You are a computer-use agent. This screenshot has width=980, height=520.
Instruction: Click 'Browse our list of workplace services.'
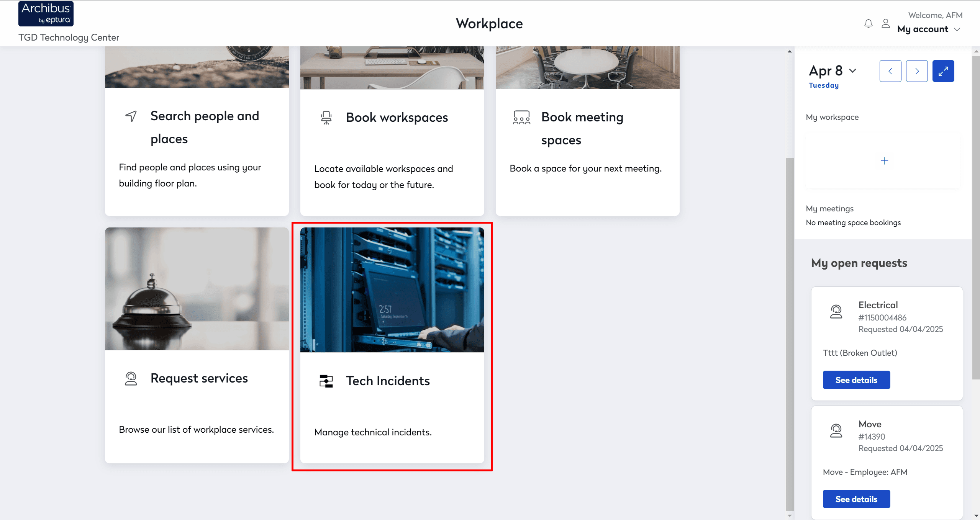tap(196, 430)
